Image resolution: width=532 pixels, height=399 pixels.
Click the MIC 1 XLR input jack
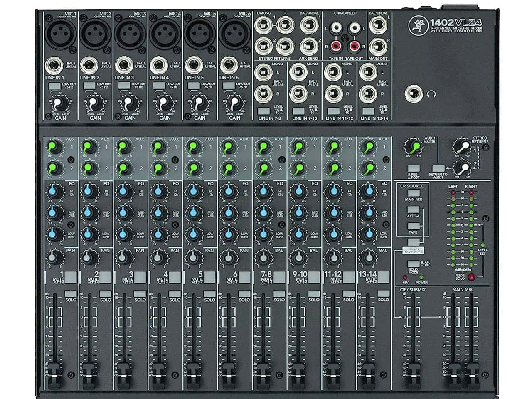[x=61, y=35]
